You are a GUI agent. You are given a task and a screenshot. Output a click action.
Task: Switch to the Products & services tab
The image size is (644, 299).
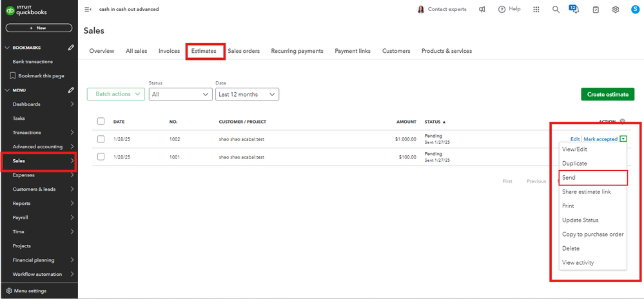coord(447,51)
